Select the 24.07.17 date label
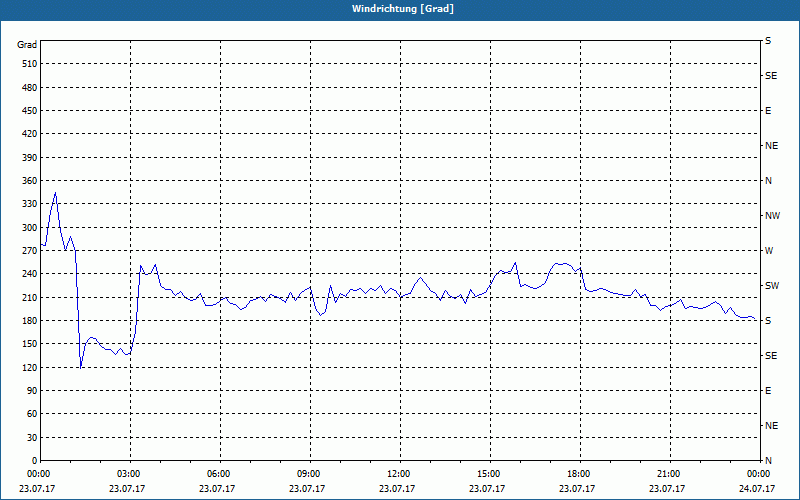Screen dimensions: 800x500 pyautogui.click(x=757, y=488)
